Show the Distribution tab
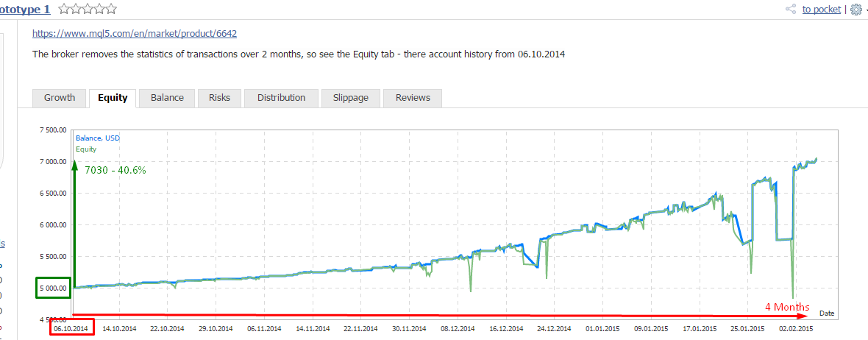Image resolution: width=868 pixels, height=340 pixels. tap(281, 98)
